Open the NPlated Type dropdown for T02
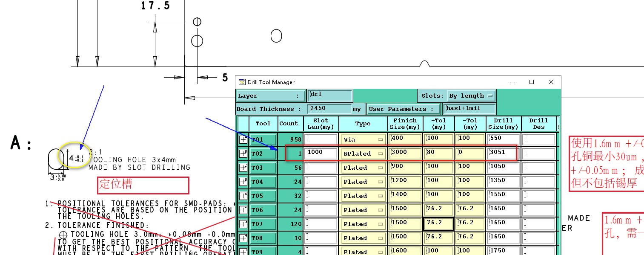Image resolution: width=644 pixels, height=255 pixels. (364, 154)
